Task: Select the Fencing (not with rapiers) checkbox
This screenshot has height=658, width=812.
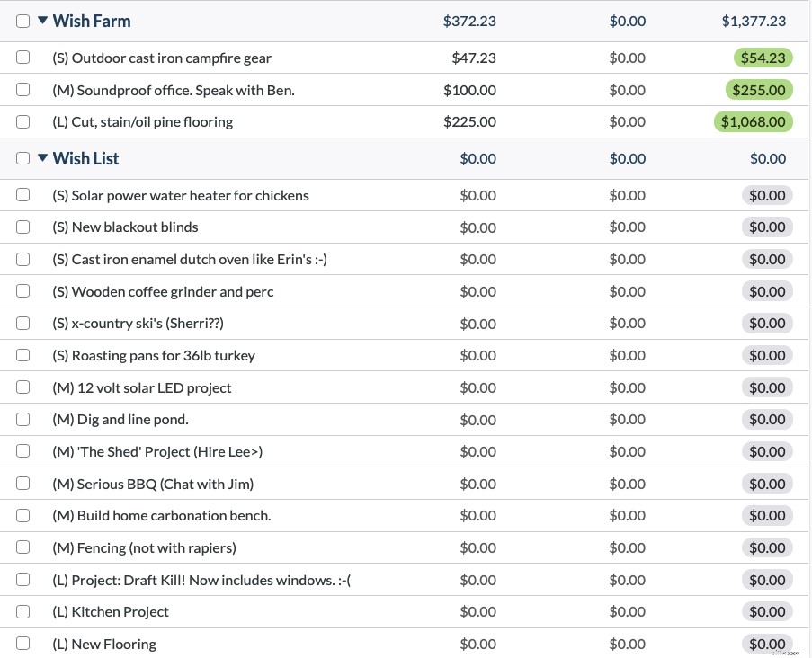Action: click(22, 547)
